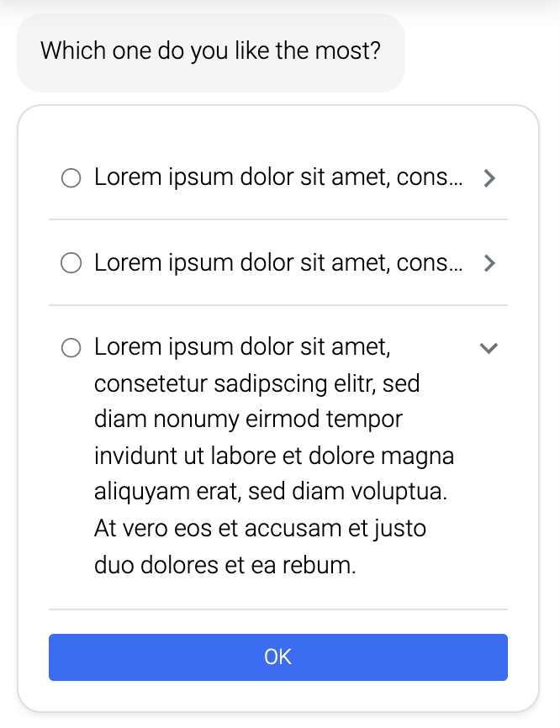Select the second answer's radio button
This screenshot has width=560, height=728.
click(71, 263)
